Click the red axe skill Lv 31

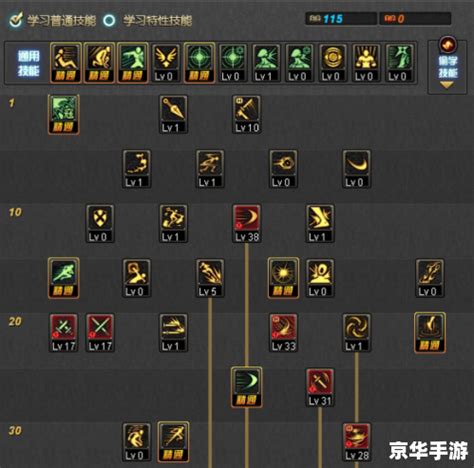pyautogui.click(x=320, y=387)
